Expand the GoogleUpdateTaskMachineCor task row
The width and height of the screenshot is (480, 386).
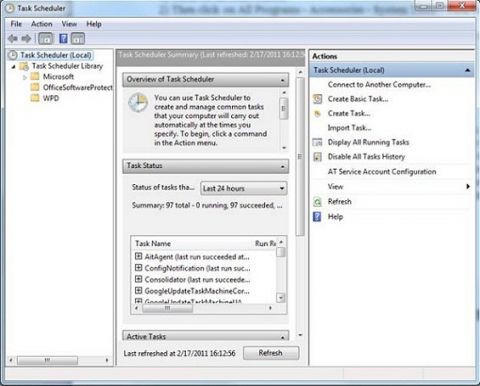[x=138, y=290]
